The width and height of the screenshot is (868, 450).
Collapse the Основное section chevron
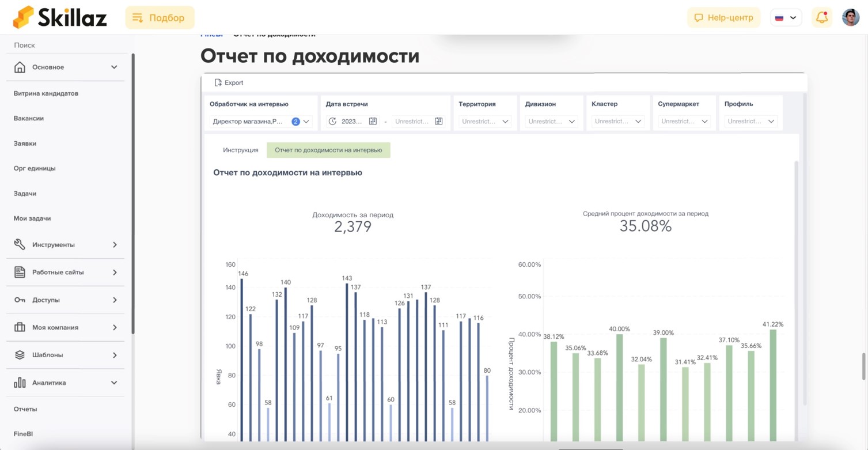point(113,67)
